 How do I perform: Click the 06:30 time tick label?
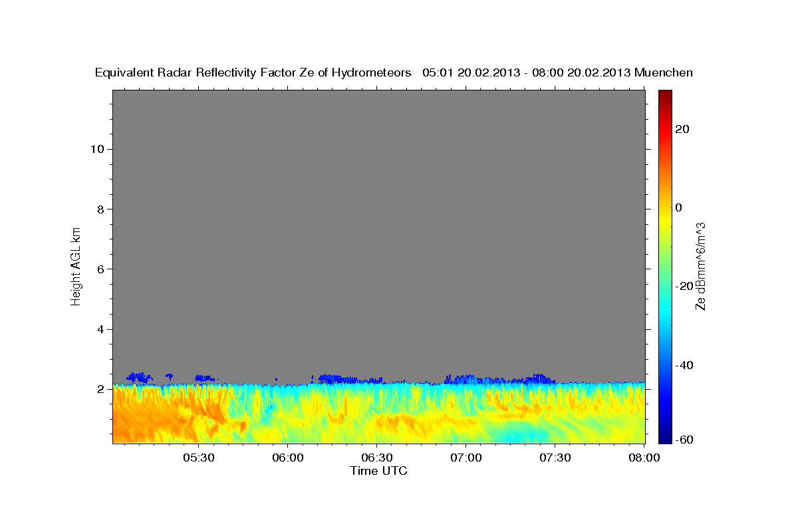pos(376,458)
